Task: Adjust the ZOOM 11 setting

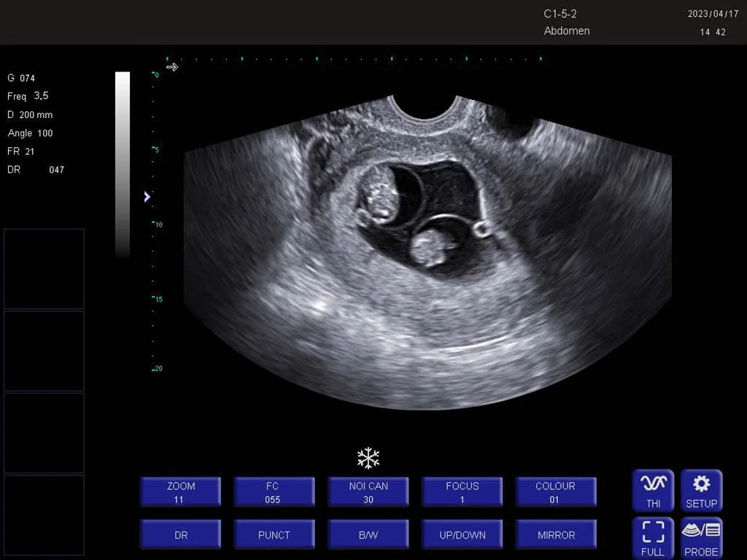Action: (x=181, y=492)
